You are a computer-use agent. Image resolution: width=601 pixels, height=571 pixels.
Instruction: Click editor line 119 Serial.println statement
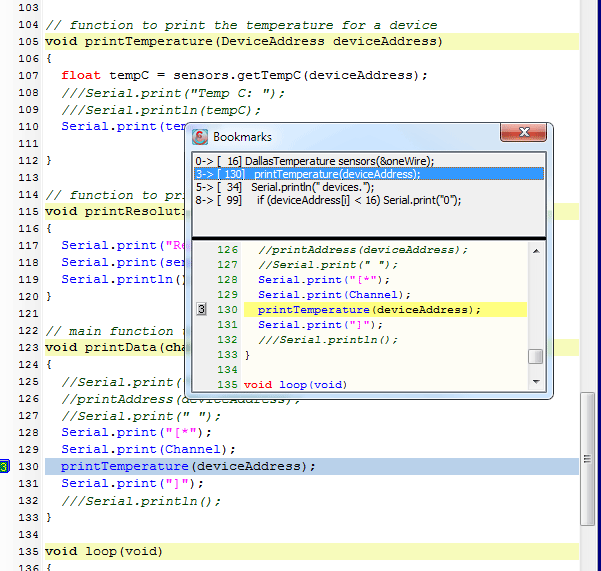tap(123, 279)
